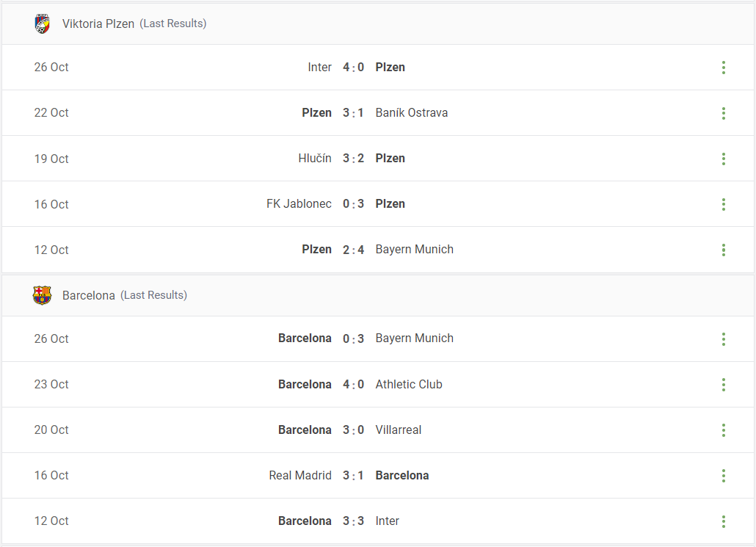Viewport: 756px width, 547px height.
Task: Click the Viktoria Plzen club crest
Action: coord(43,23)
